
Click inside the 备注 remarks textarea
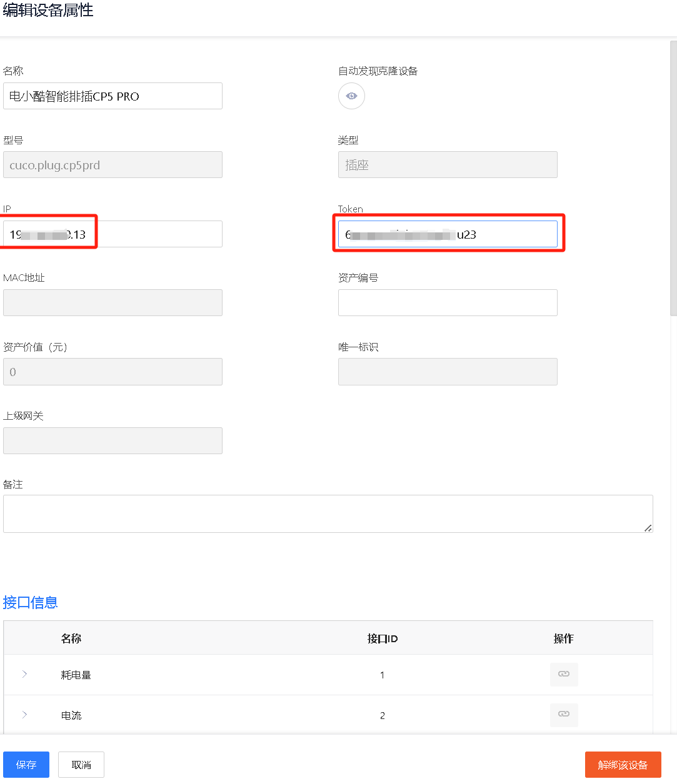(x=328, y=514)
